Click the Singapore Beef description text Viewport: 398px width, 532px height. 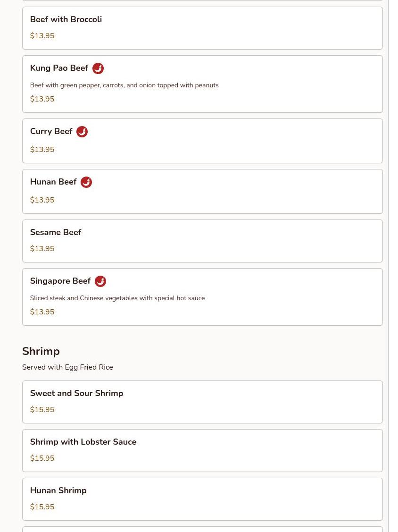(117, 298)
